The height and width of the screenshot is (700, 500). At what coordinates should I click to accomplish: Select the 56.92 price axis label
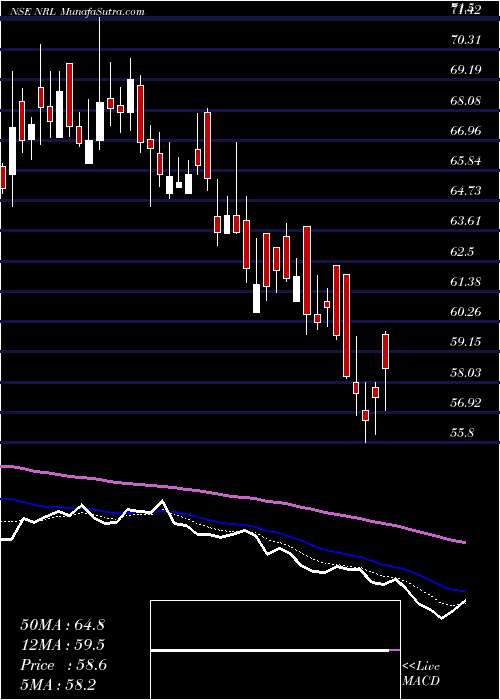tap(466, 403)
